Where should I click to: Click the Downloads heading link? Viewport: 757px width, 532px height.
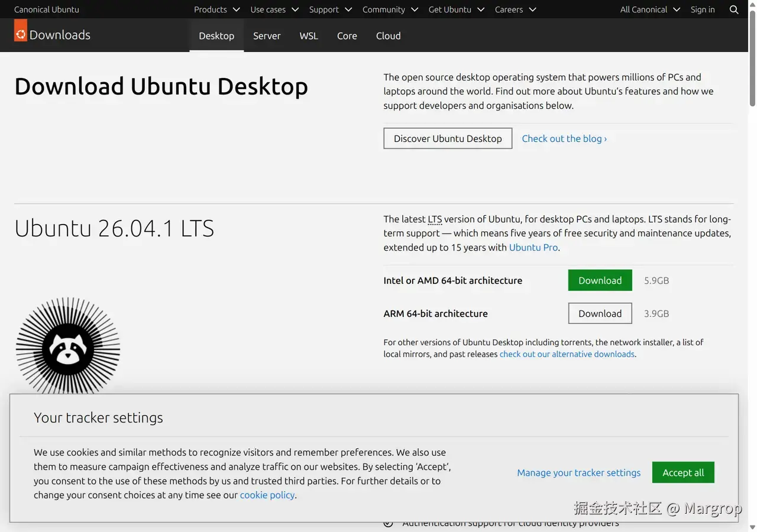click(60, 35)
